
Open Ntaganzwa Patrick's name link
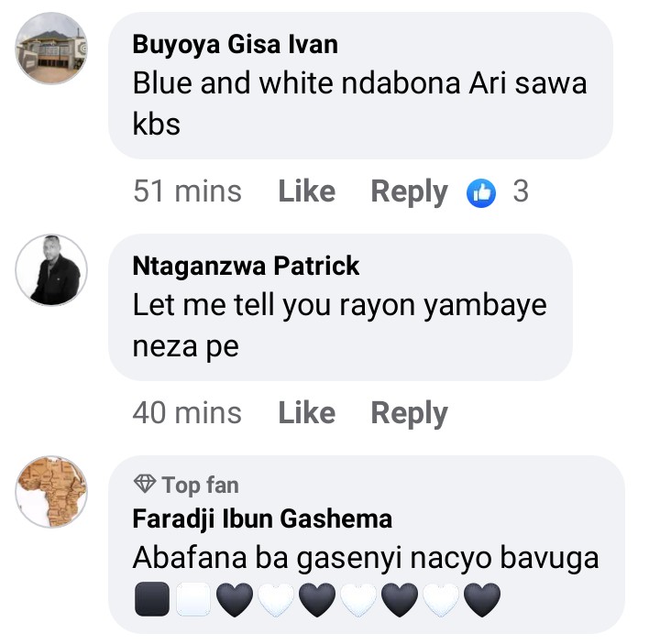click(x=246, y=266)
